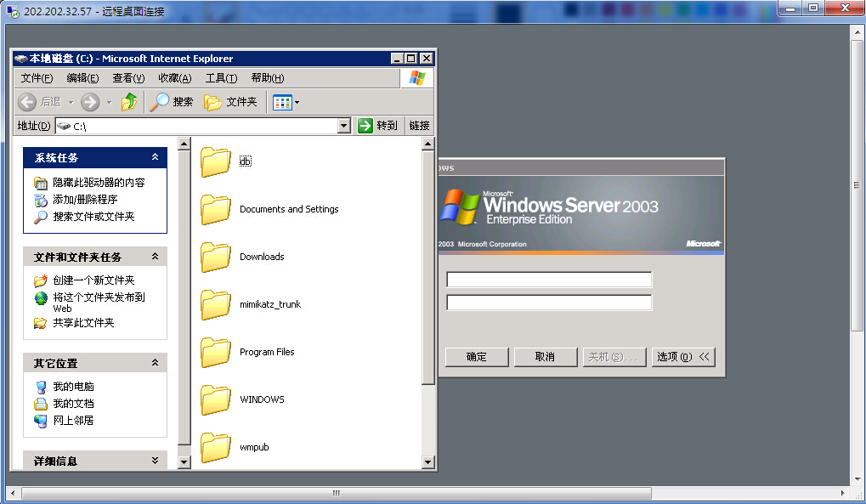Open the Views button dropdown arrow

coord(297,102)
